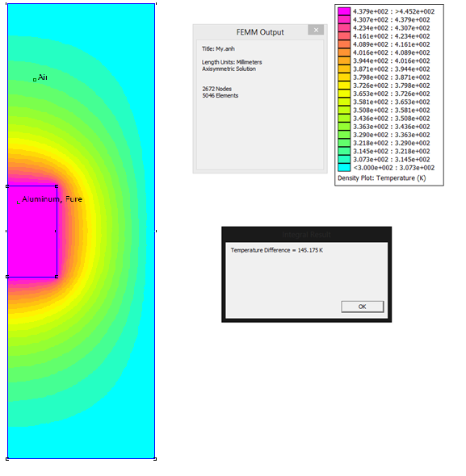Click the FEMM Output title bar

(x=260, y=32)
